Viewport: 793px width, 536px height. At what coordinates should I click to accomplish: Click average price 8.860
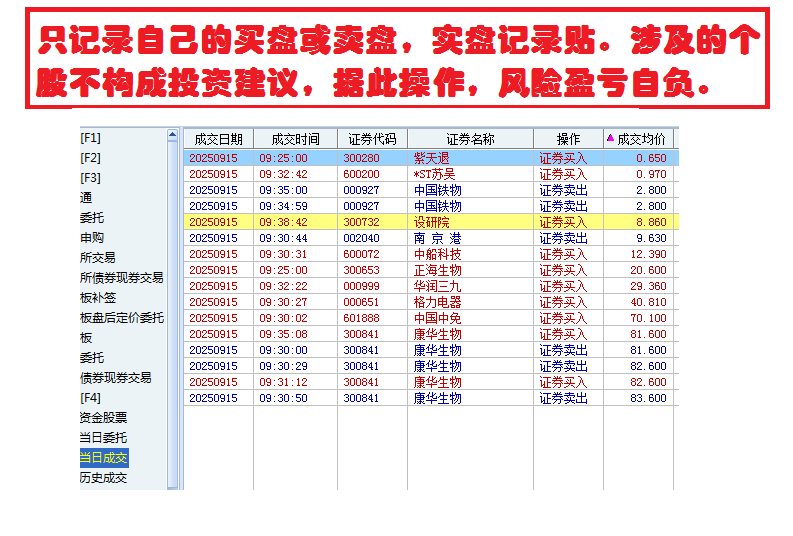pyautogui.click(x=651, y=222)
